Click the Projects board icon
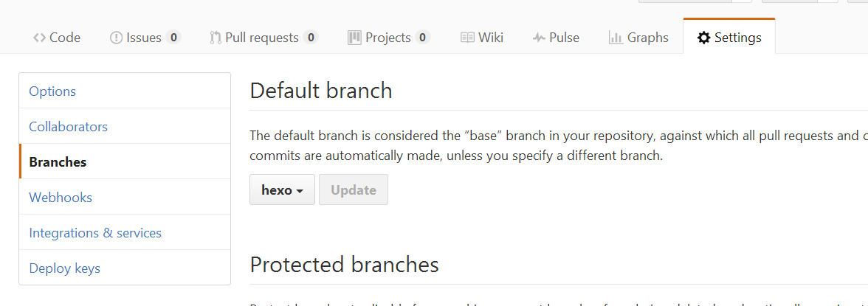The height and width of the screenshot is (306, 868). pos(354,38)
